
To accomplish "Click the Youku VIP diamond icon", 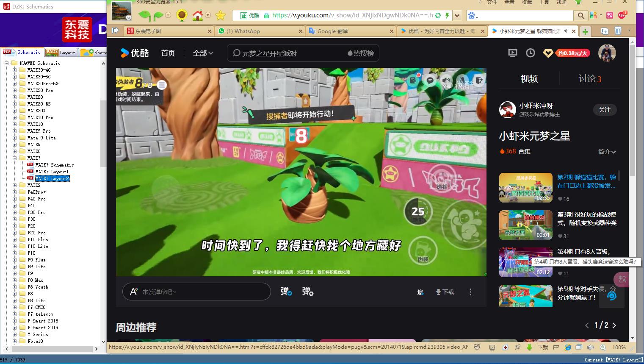I will (x=548, y=53).
